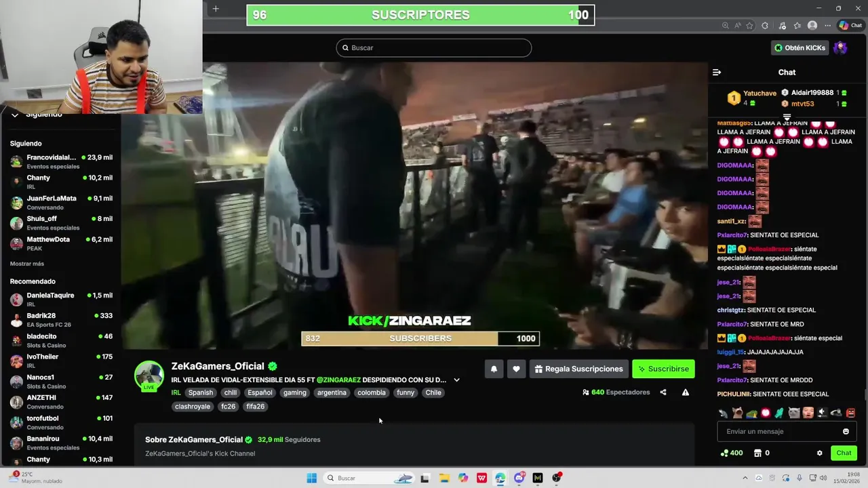Viewport: 868px width, 488px height.
Task: Open DanielaTaquire recommended channel
Action: (x=61, y=300)
